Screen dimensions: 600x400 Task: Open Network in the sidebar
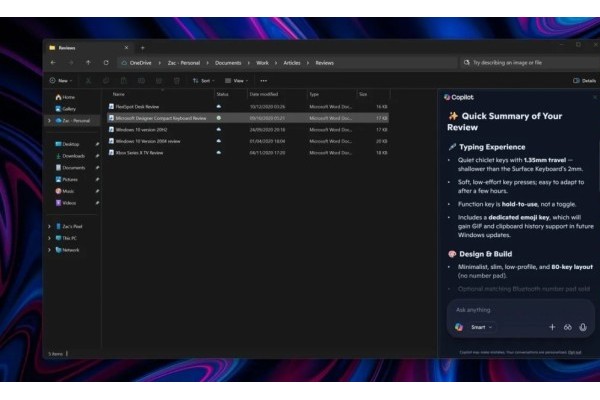[x=67, y=250]
